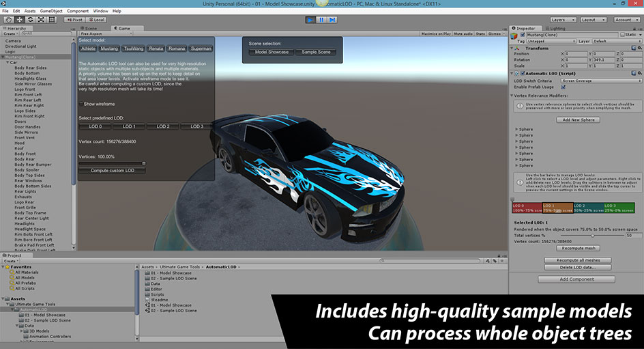Open the All Scripts saved search
The width and height of the screenshot is (644, 349).
pyautogui.click(x=23, y=288)
